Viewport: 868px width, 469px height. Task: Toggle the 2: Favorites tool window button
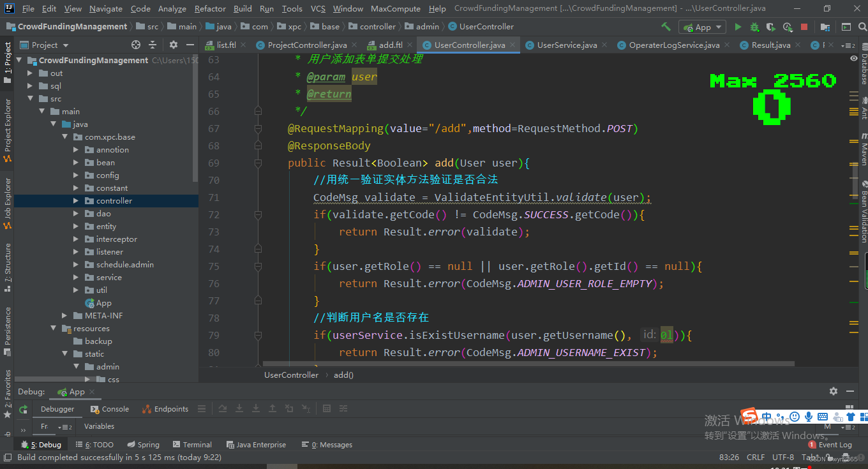(x=8, y=394)
